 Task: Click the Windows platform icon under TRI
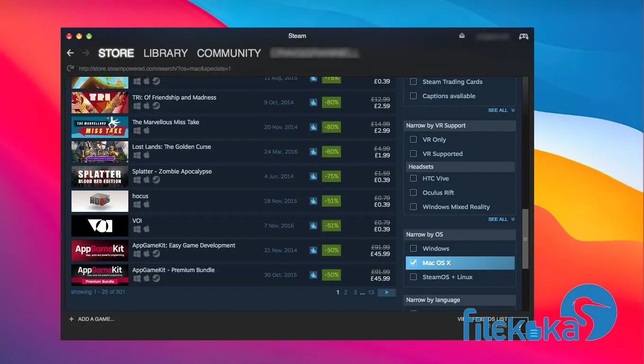coord(137,106)
